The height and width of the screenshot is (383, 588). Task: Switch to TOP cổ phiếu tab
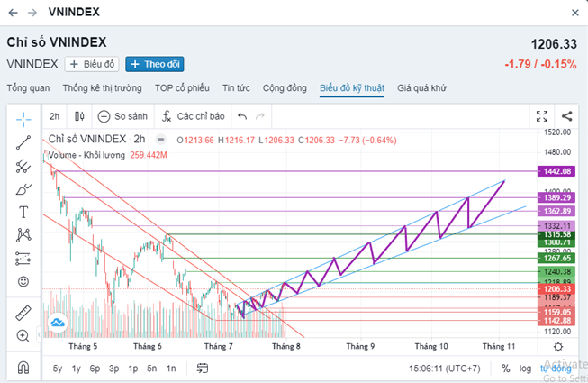tap(182, 88)
